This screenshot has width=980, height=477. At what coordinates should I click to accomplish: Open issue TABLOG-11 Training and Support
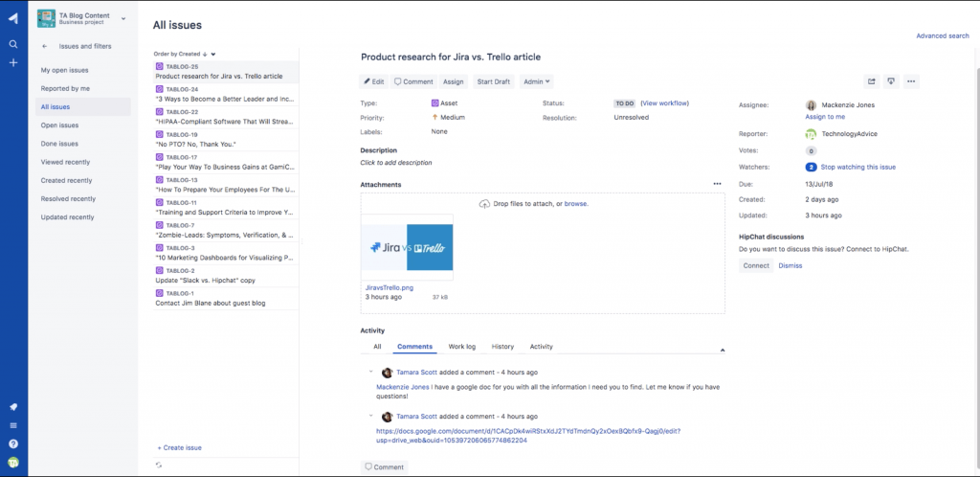[226, 208]
